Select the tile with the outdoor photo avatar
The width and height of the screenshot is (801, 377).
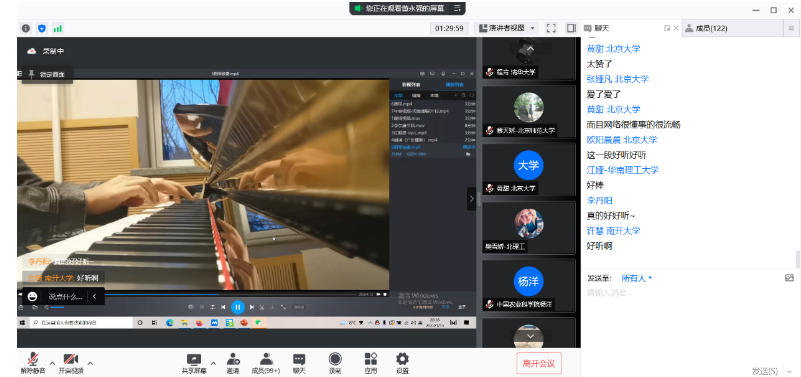529,111
